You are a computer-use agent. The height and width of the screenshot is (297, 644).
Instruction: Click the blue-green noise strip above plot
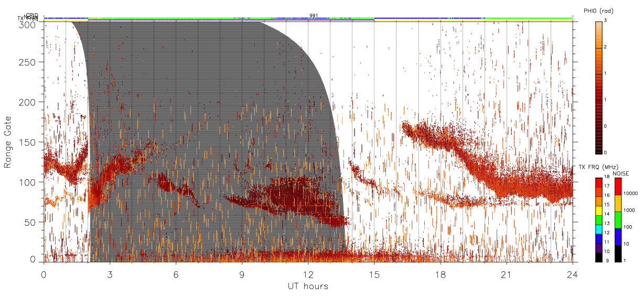(x=308, y=18)
